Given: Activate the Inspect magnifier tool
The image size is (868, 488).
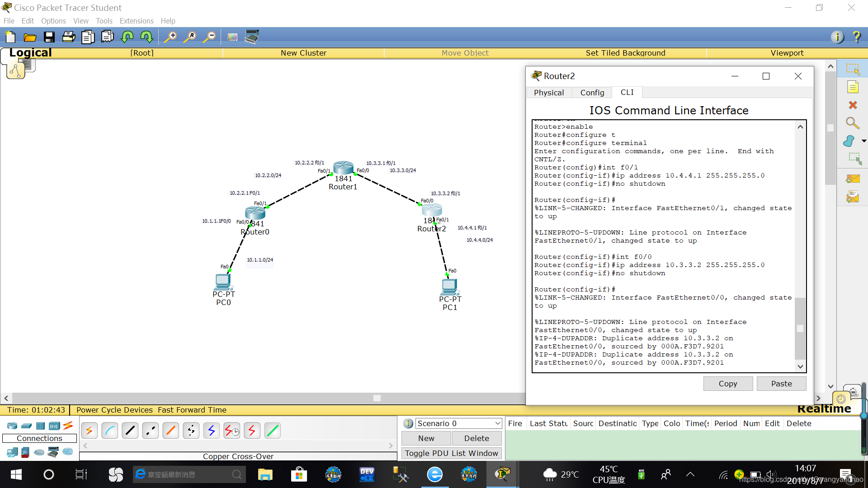Looking at the screenshot, I should tap(852, 123).
